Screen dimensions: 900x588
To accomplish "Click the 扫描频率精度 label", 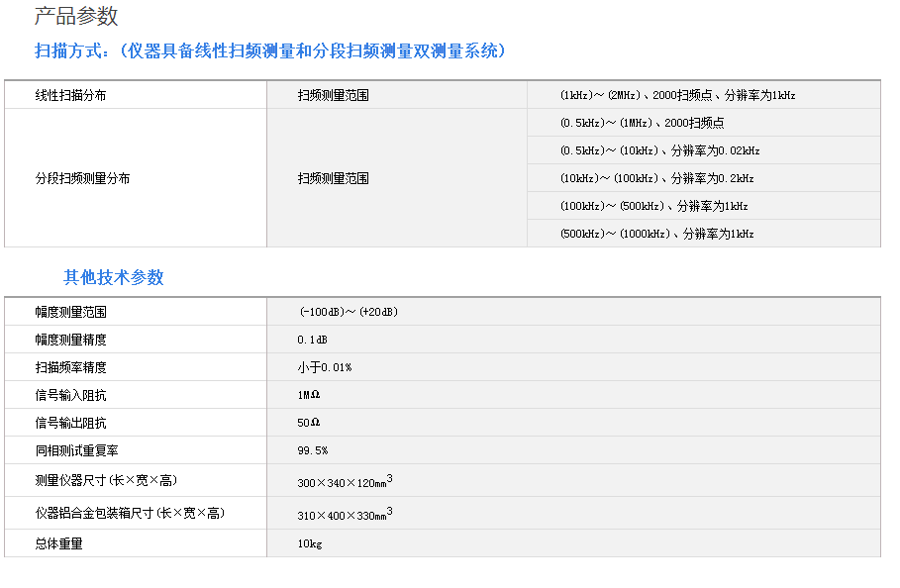I will pyautogui.click(x=70, y=367).
